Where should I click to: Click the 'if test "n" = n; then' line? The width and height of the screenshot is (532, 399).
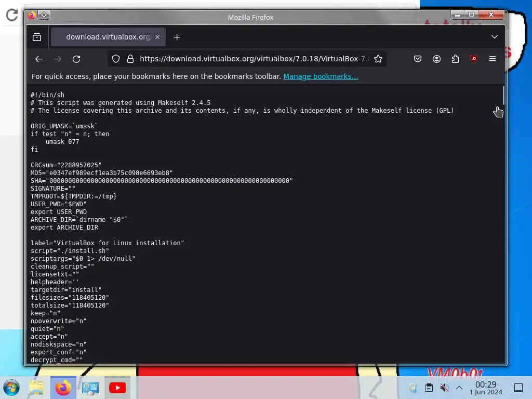70,134
